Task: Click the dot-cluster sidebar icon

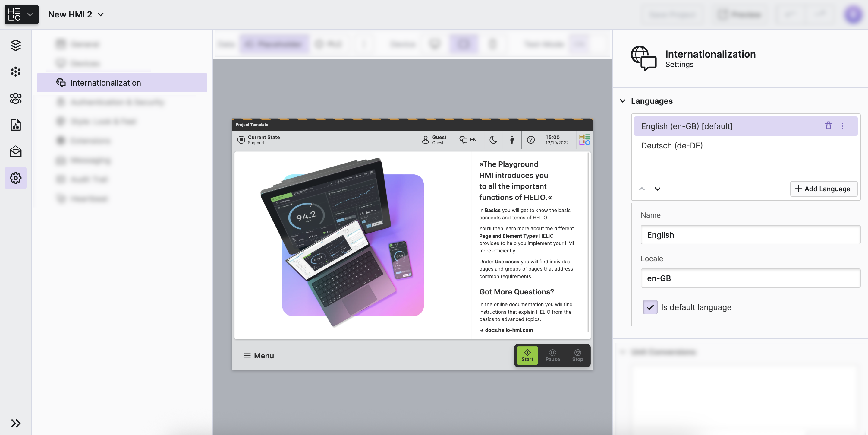Action: (15, 71)
